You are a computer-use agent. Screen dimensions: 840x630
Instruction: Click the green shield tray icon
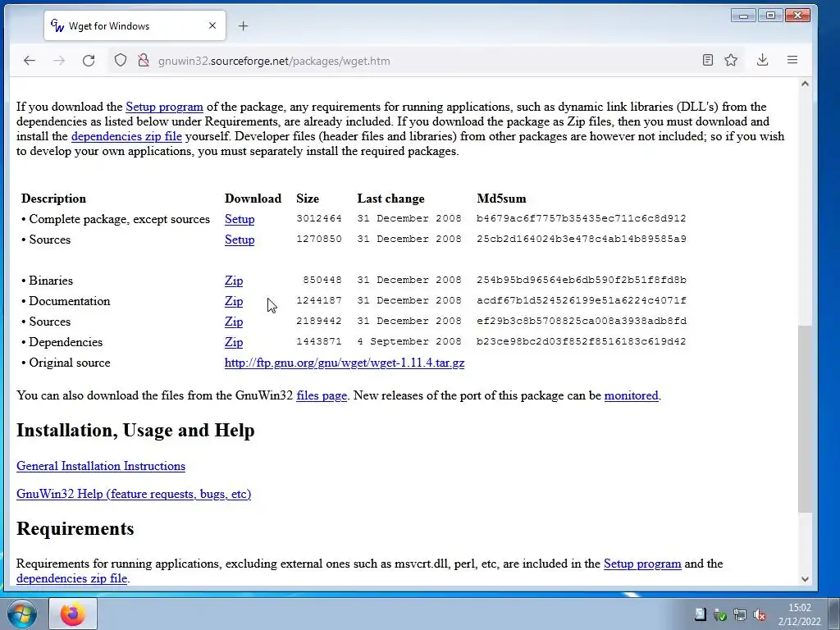720,614
